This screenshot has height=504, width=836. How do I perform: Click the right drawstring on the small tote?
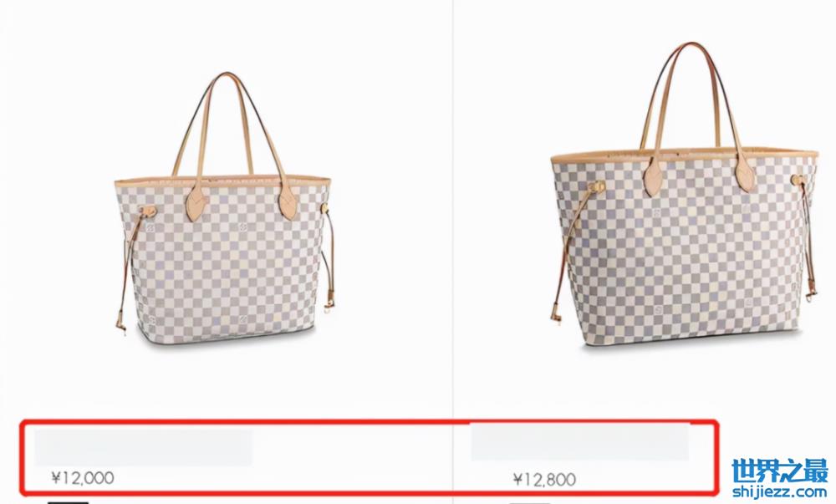coord(328,256)
